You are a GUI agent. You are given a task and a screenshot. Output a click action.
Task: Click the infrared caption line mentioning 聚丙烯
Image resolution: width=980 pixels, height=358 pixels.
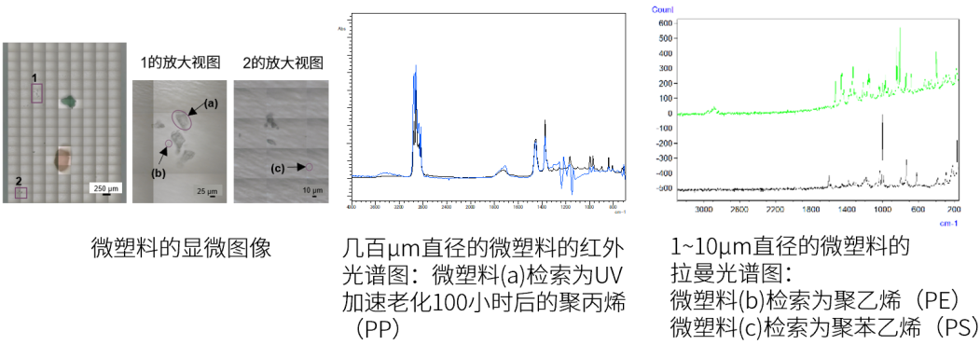click(484, 302)
